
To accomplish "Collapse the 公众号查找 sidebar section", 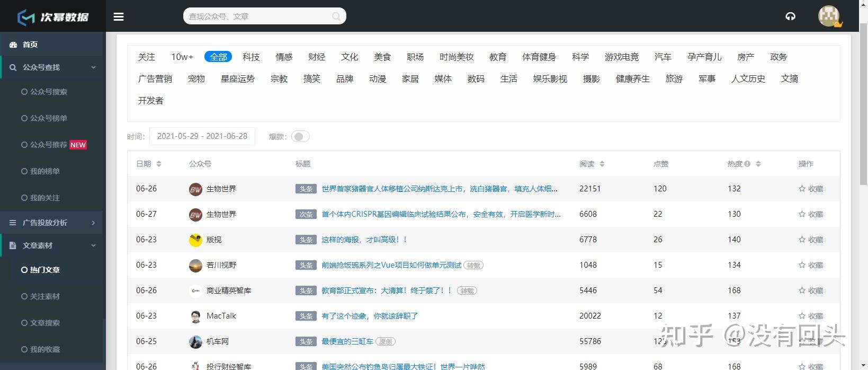I will coord(52,67).
